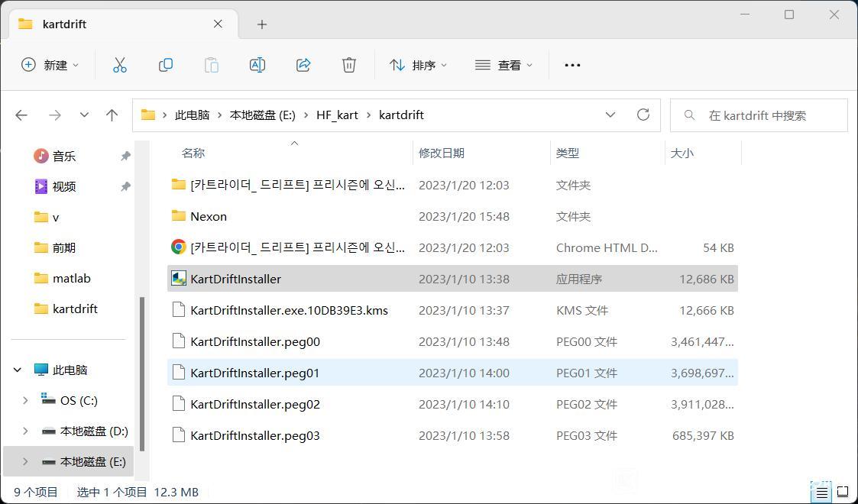Screen dimensions: 858x504
Task: Sort by 类型 column header
Action: [x=568, y=153]
